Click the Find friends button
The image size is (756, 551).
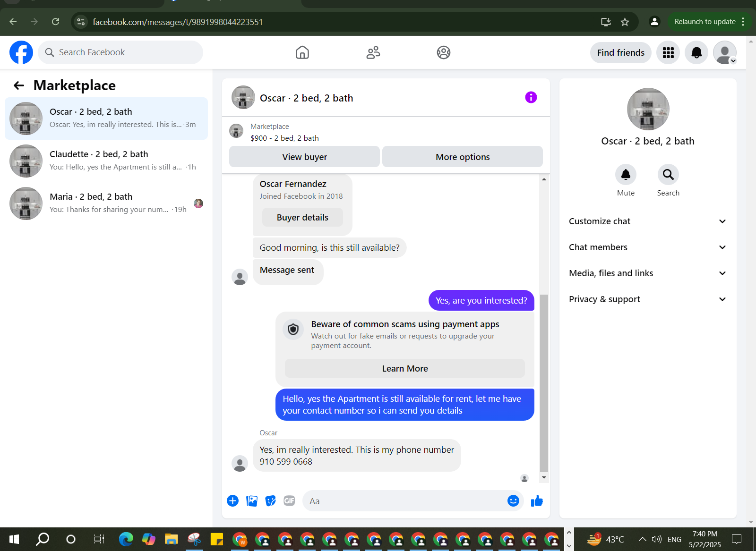[621, 52]
